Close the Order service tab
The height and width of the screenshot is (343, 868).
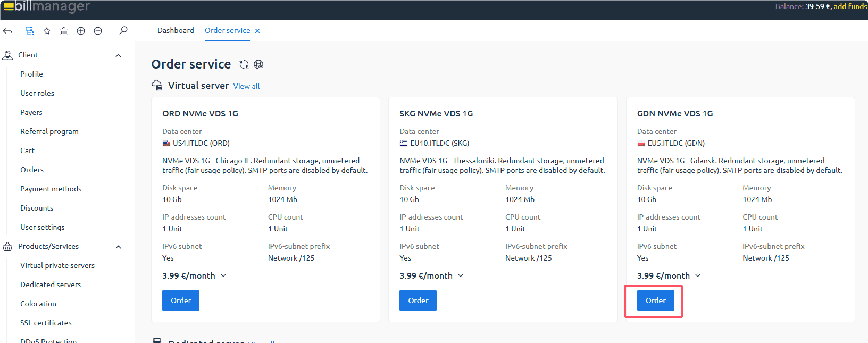[257, 31]
